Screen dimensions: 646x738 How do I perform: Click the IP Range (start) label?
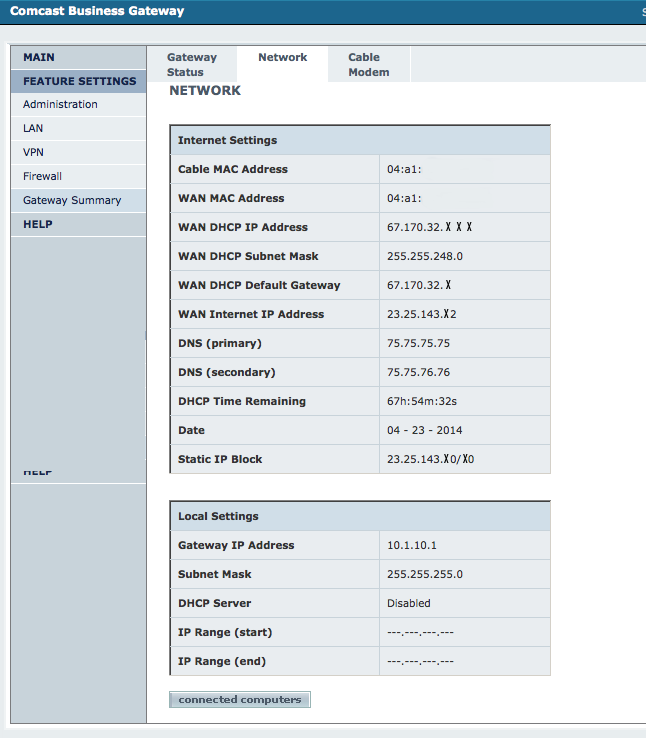point(225,633)
